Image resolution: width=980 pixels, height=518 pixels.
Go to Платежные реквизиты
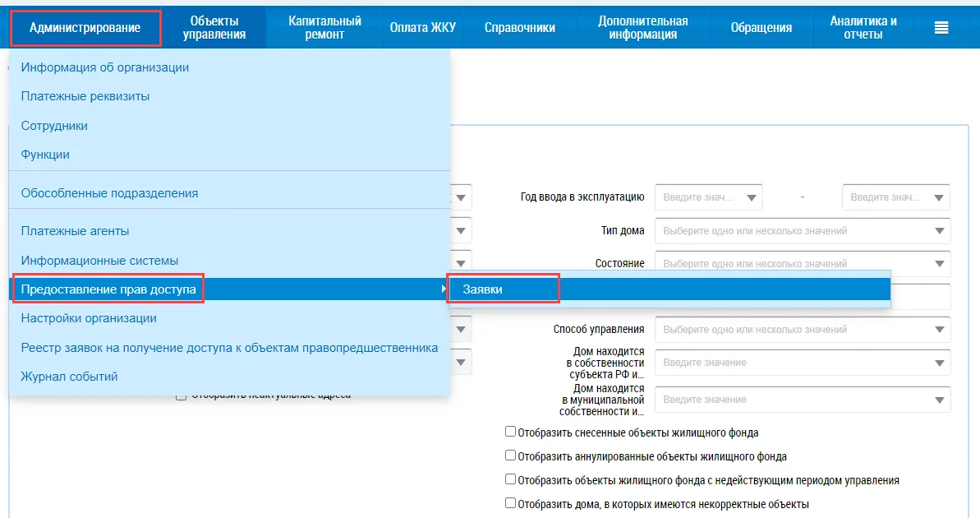point(85,96)
